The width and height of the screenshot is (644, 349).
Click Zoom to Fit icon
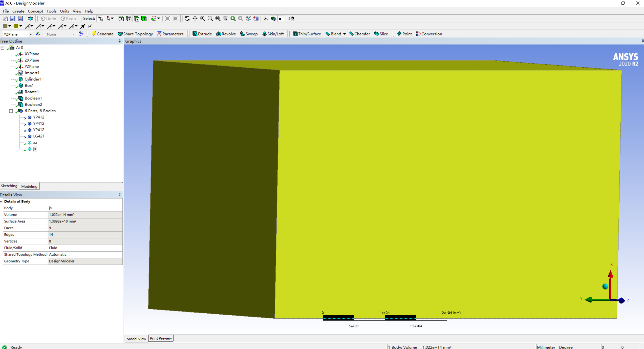point(218,18)
